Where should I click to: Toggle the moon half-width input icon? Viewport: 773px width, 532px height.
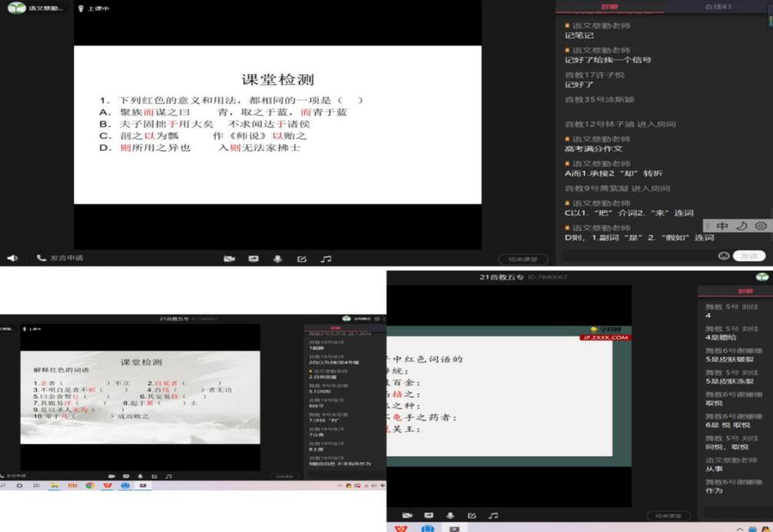(741, 226)
